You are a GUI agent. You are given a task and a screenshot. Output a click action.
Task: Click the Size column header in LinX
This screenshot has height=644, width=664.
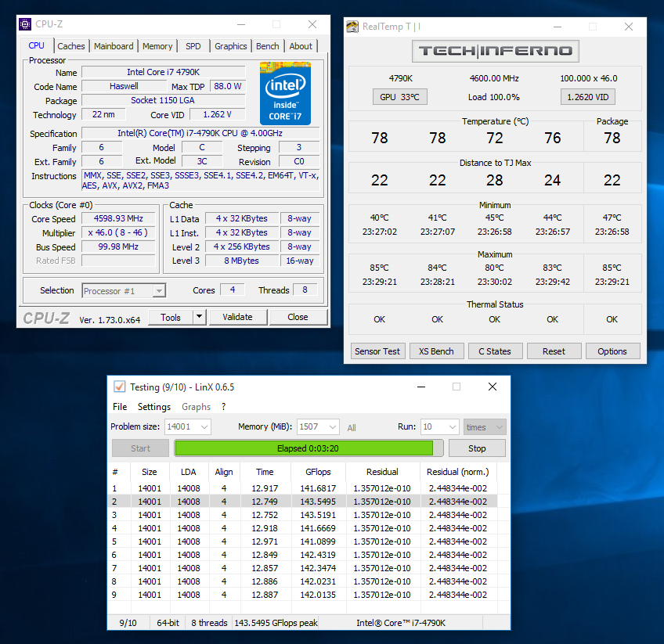(x=150, y=472)
